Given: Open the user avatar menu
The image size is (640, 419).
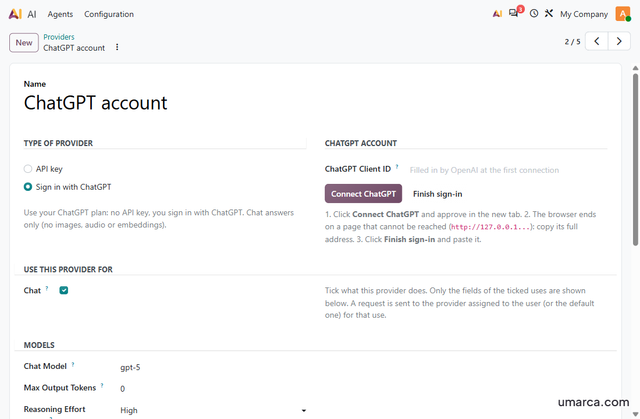Looking at the screenshot, I should (x=623, y=14).
